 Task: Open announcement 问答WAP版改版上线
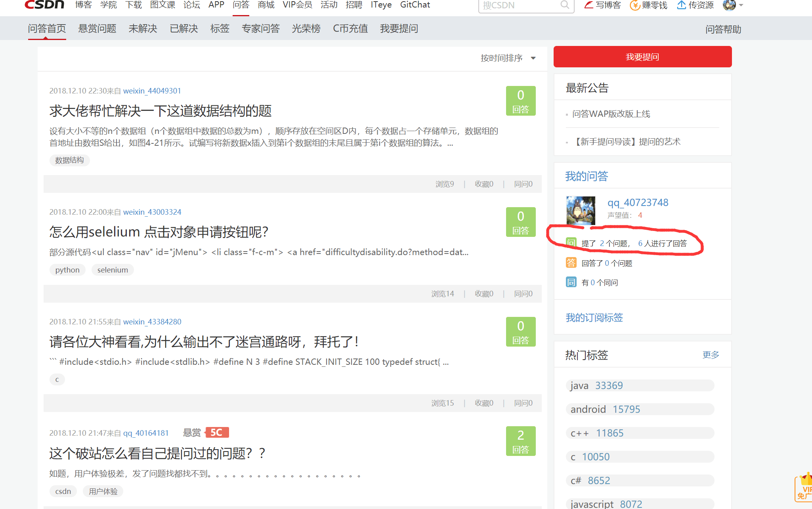coord(611,114)
